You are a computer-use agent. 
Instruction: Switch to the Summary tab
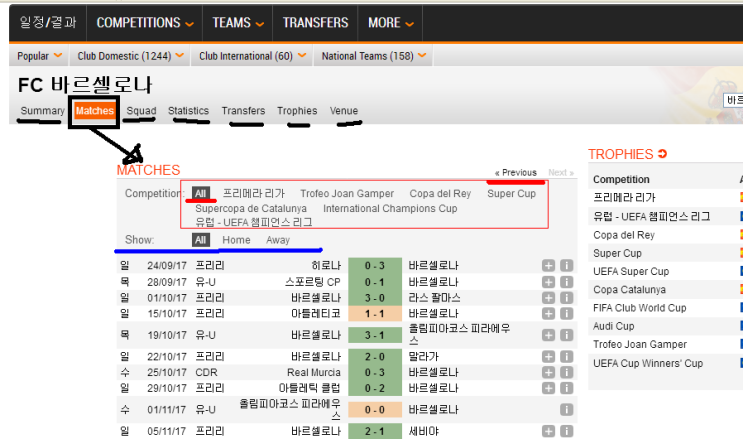tap(42, 110)
